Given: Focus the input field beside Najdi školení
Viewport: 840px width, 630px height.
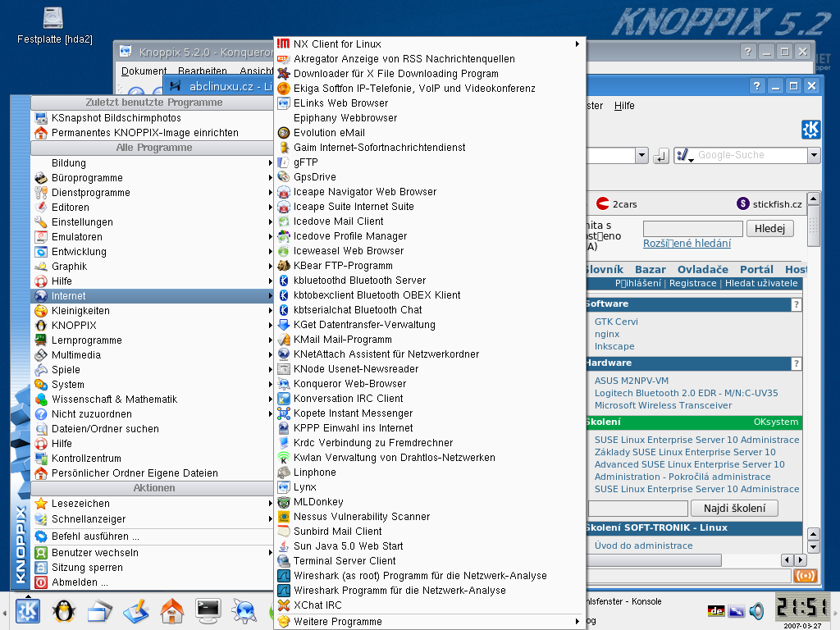Looking at the screenshot, I should click(x=638, y=508).
